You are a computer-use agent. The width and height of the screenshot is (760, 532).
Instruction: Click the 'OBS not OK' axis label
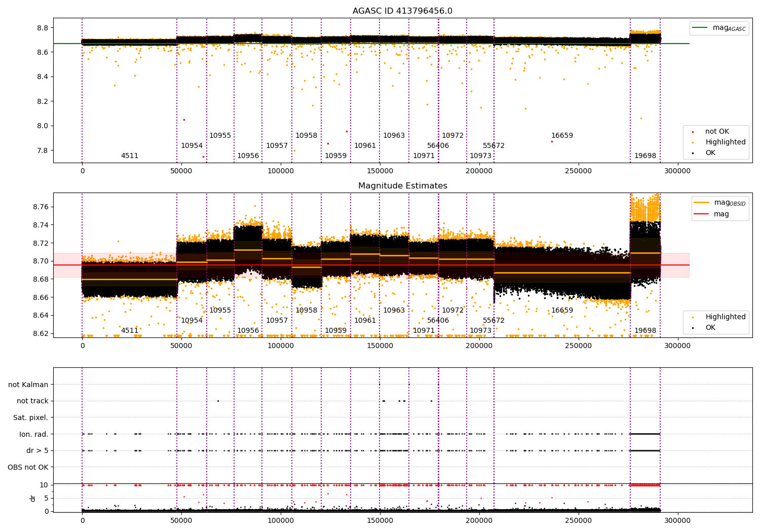(x=28, y=467)
